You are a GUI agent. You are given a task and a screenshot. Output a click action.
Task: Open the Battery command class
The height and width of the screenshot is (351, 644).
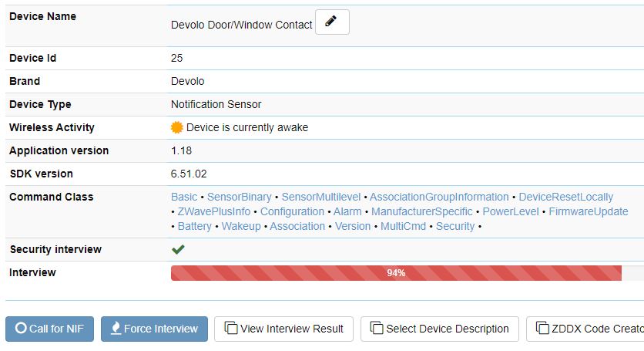[x=194, y=226]
